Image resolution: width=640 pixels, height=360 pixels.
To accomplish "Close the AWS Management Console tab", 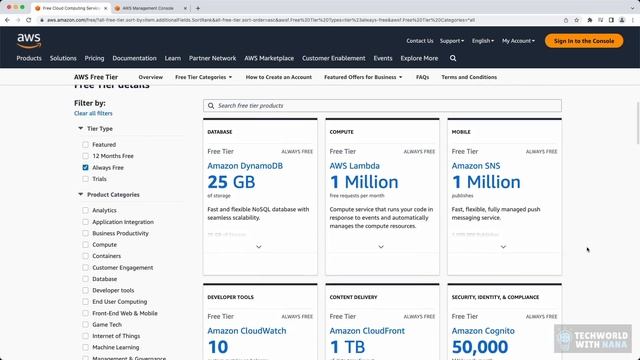I will pyautogui.click(x=185, y=8).
